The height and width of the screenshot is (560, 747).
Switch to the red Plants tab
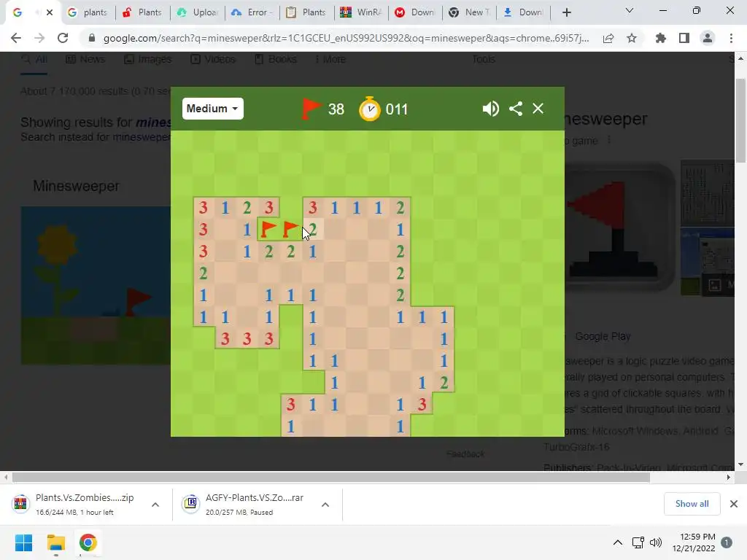click(x=143, y=12)
